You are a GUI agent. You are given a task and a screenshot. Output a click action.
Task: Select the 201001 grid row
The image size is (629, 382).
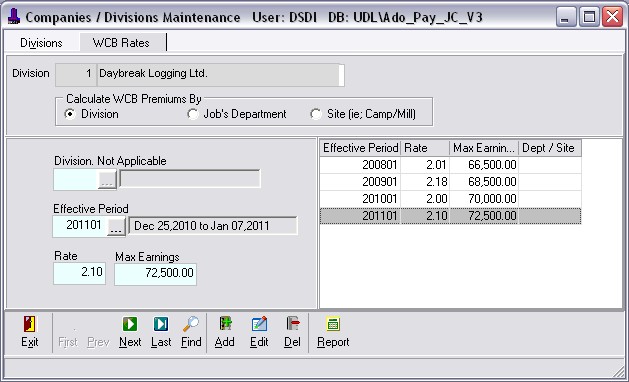450,199
